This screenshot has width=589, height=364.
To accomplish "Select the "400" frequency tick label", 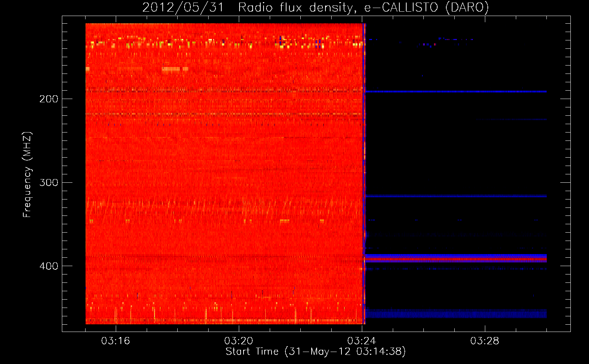I will [x=49, y=266].
